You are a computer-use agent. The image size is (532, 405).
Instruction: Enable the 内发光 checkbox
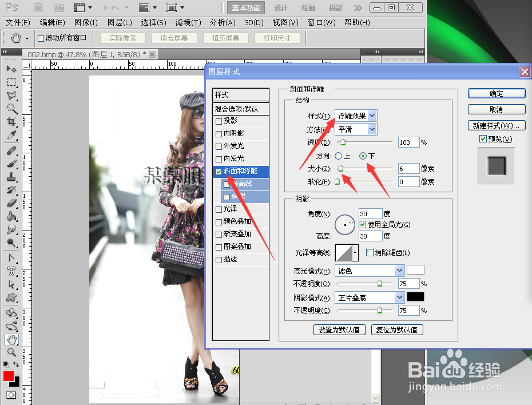[219, 159]
